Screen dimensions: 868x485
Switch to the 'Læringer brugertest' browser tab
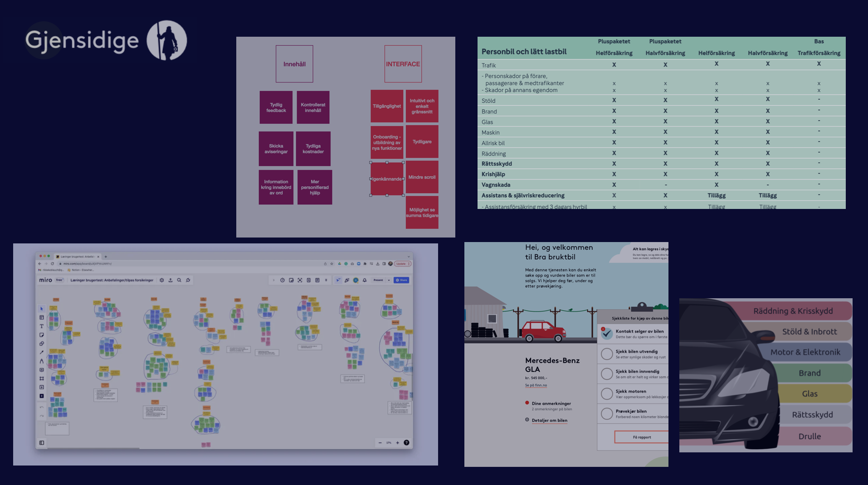click(77, 257)
